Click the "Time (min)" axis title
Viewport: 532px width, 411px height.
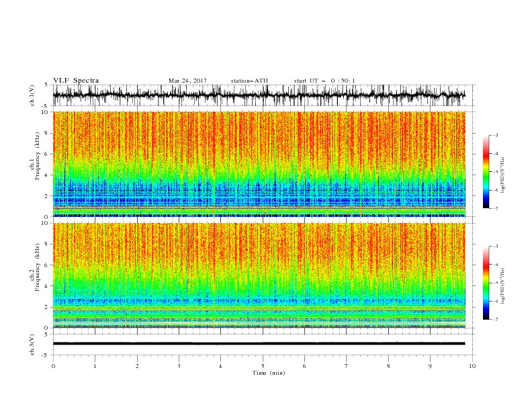point(269,373)
